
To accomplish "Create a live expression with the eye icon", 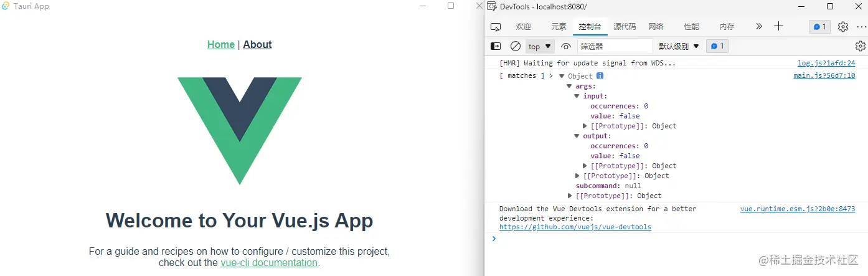I will tap(565, 46).
